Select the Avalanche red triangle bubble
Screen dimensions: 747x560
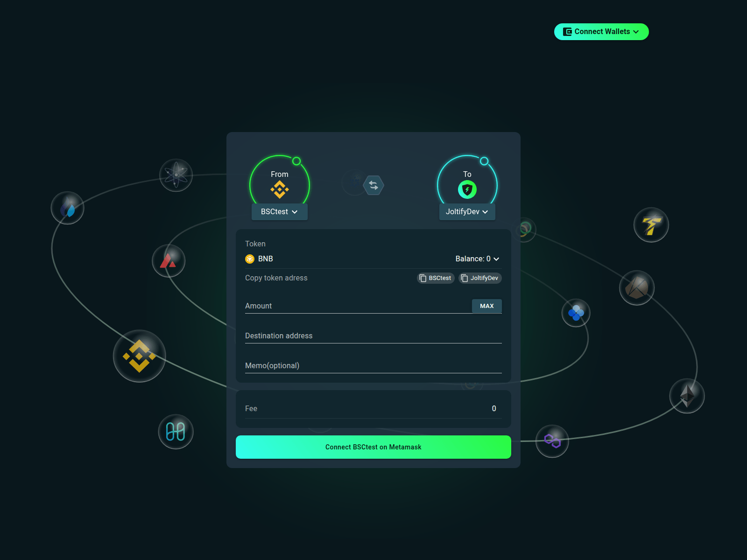coord(169,261)
